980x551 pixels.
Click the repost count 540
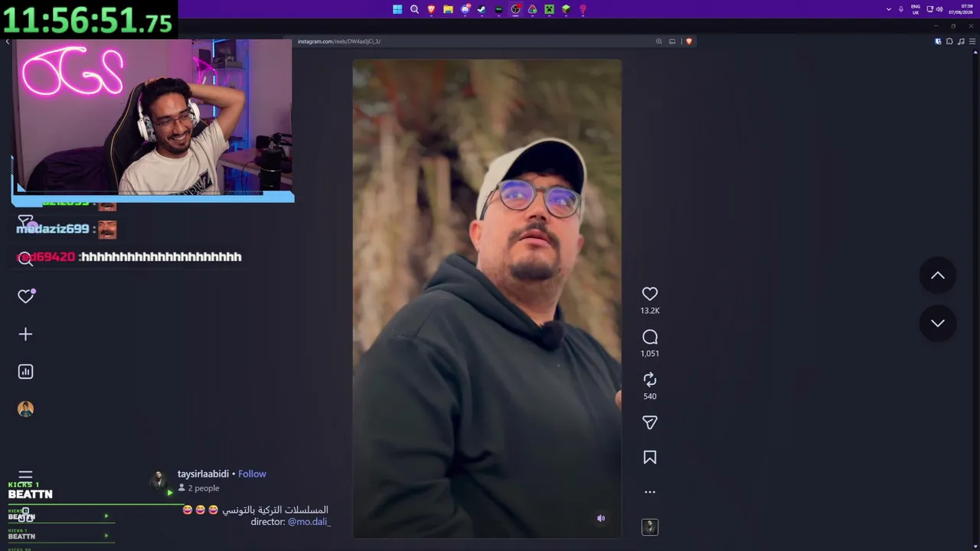pos(650,396)
